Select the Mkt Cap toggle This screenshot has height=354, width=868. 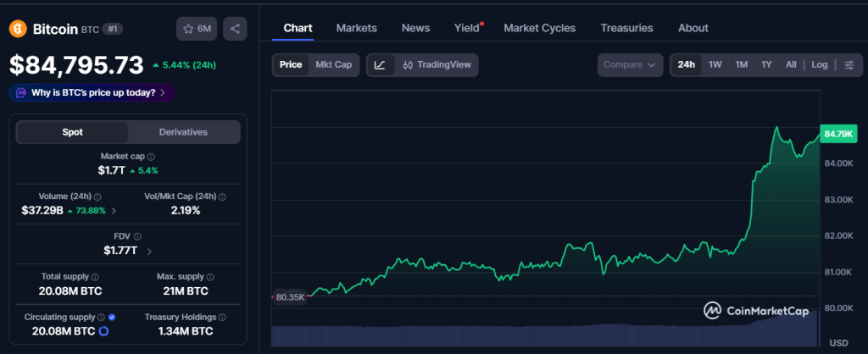tap(334, 64)
